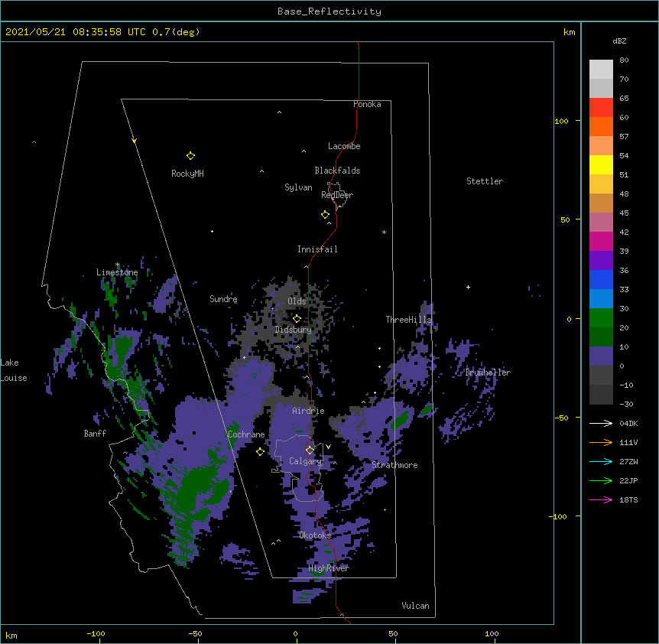Image resolution: width=659 pixels, height=644 pixels.
Task: Click the purple 39-36 dBZ swatch
Action: pyautogui.click(x=601, y=261)
